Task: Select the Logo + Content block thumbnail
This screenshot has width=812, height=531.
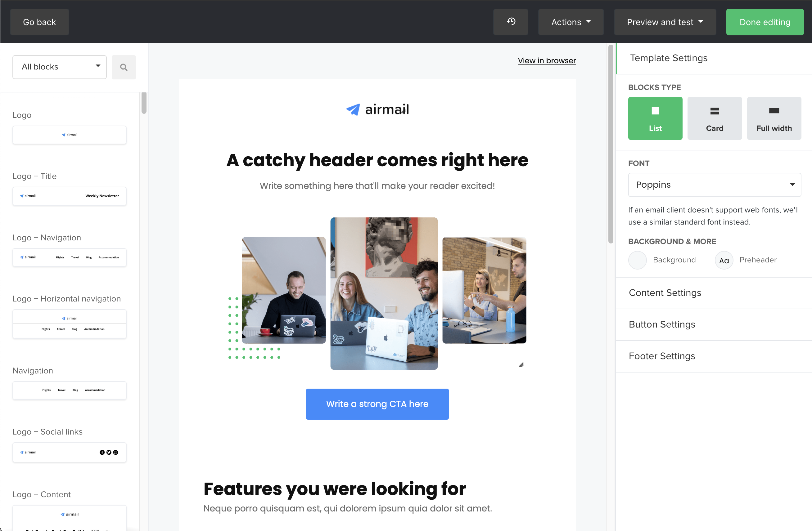Action: pyautogui.click(x=70, y=518)
